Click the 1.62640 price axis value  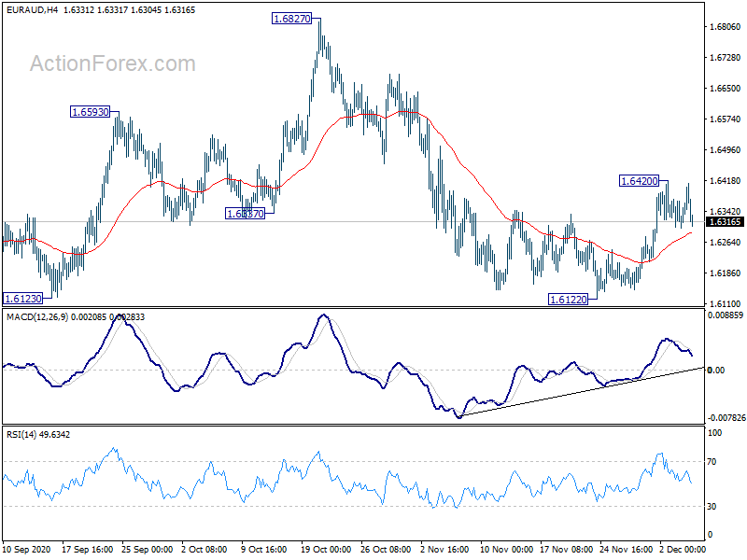point(726,243)
